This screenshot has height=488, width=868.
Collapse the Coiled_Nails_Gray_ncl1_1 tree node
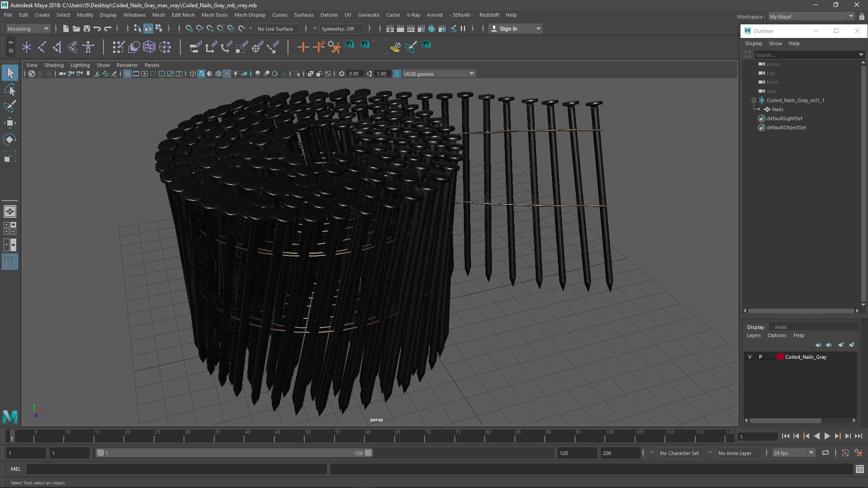click(x=754, y=100)
